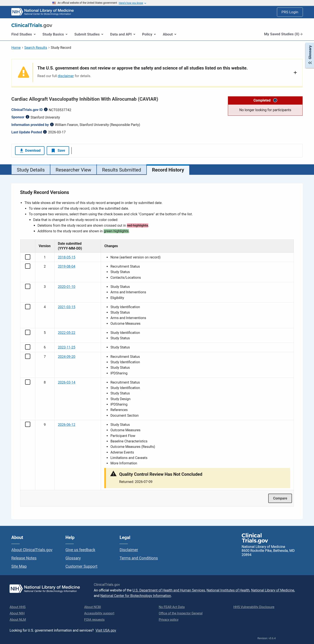Open the Glossary link in the footer
The image size is (314, 644).
click(x=73, y=558)
